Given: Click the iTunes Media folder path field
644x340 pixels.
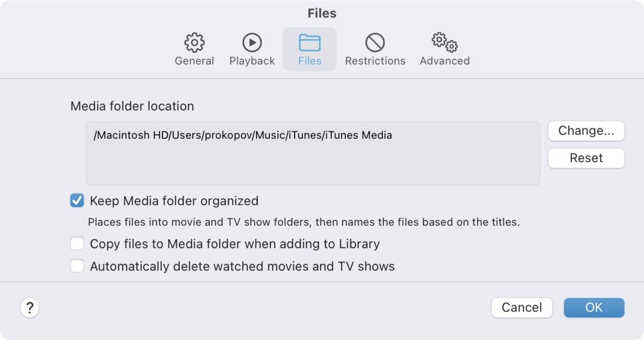Looking at the screenshot, I should coord(313,153).
